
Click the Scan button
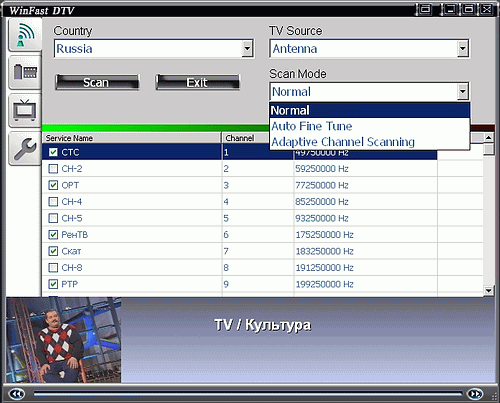point(97,82)
